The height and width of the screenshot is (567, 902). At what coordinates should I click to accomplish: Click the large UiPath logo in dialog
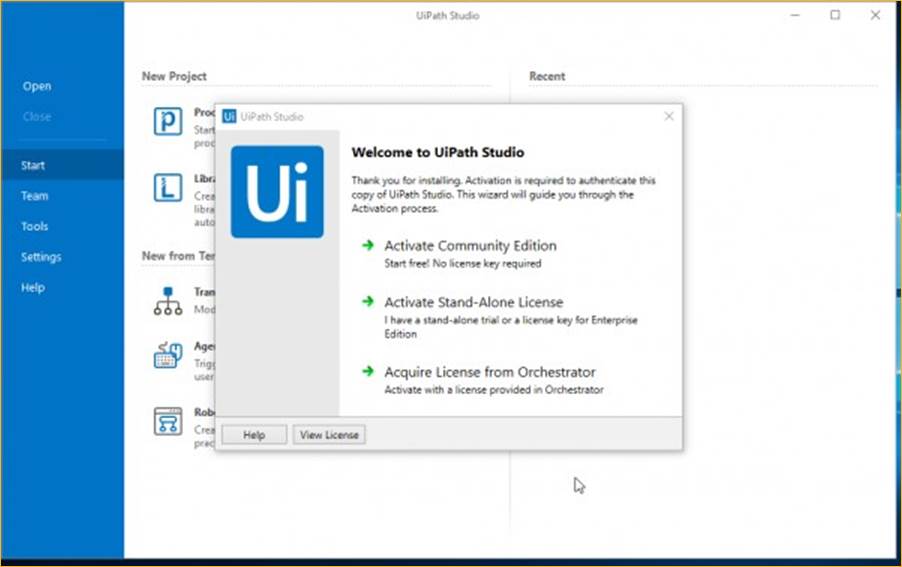[x=277, y=191]
